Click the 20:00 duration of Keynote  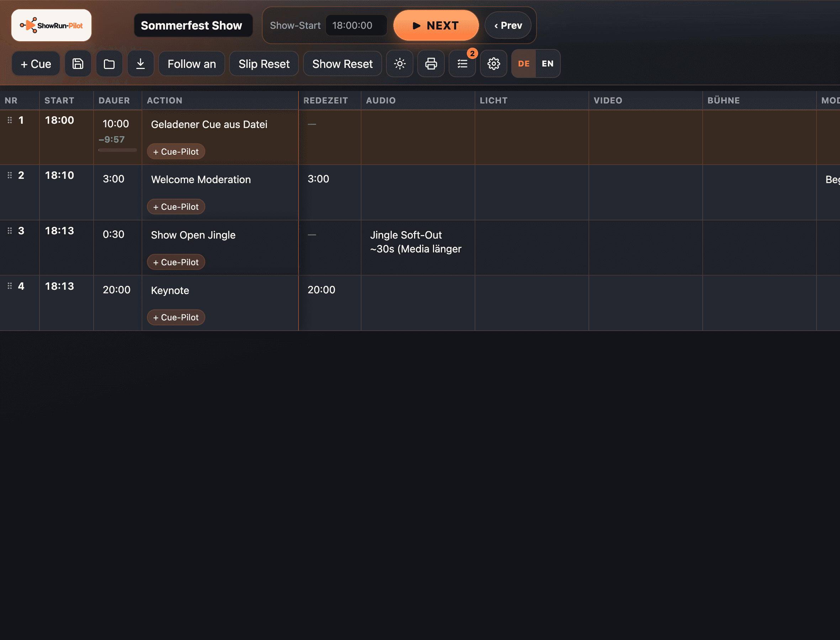[x=117, y=289]
